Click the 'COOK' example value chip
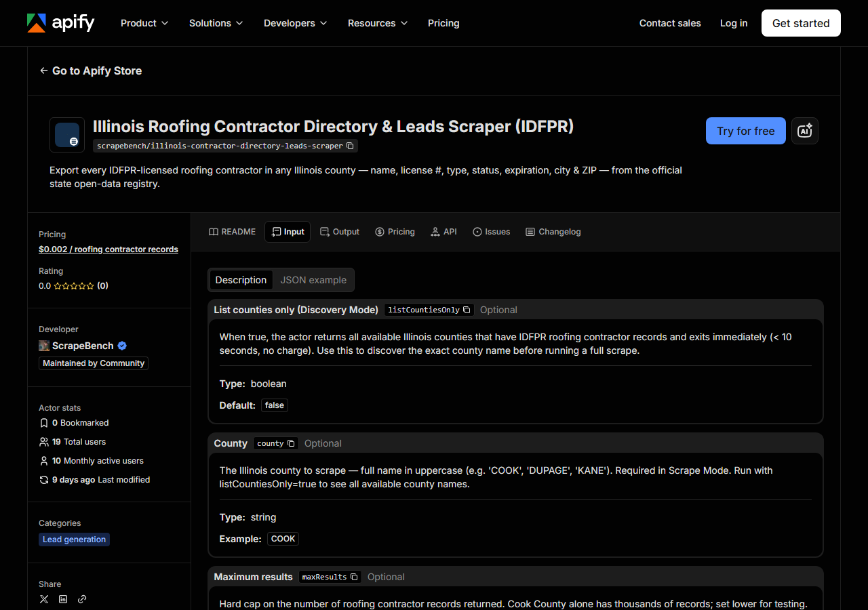This screenshot has height=610, width=868. pos(283,539)
